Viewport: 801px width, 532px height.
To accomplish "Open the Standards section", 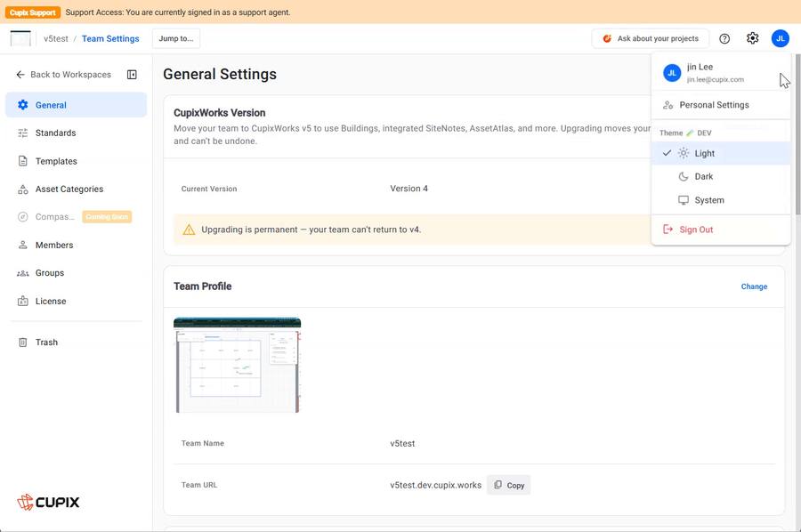I will pos(77,133).
